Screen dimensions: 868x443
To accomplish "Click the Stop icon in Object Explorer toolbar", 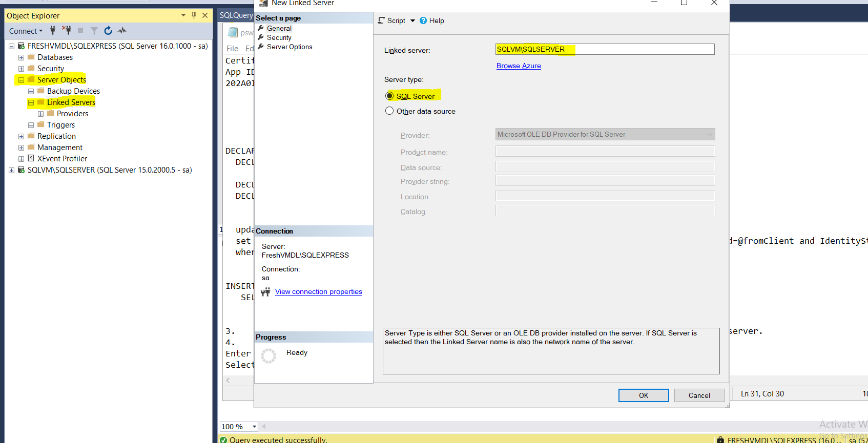I will pyautogui.click(x=80, y=31).
